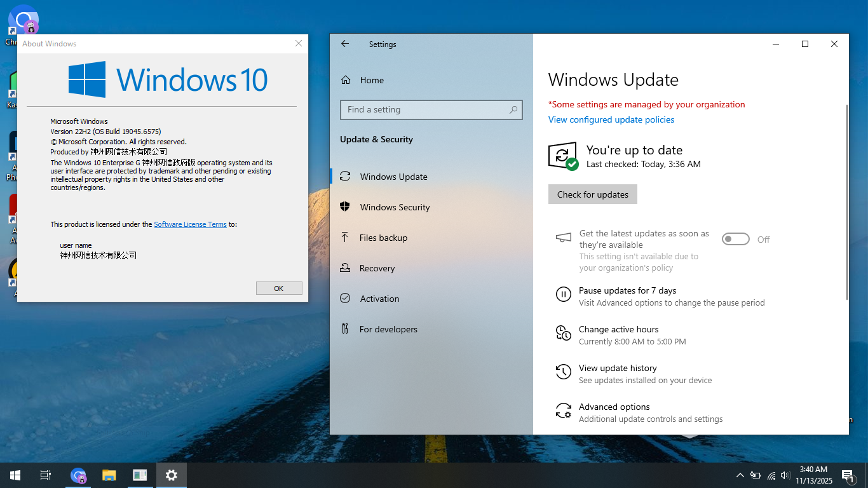Click the magnifier icon in the Find a setting box
This screenshot has width=868, height=488.
click(513, 110)
